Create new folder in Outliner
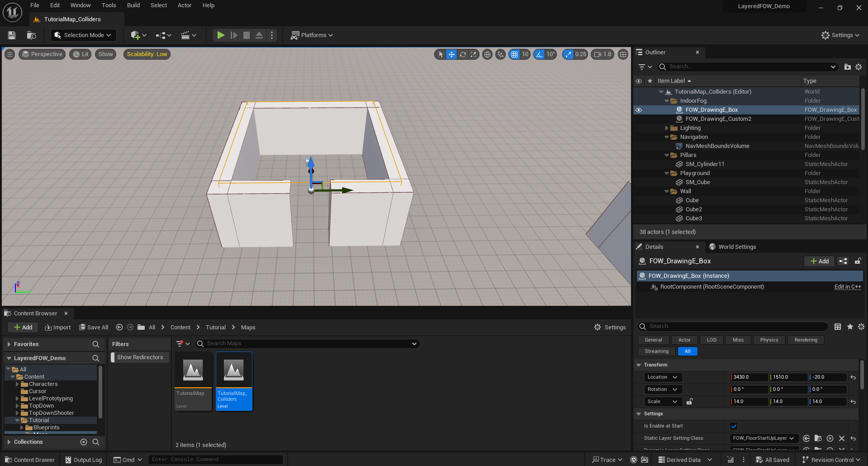 [x=847, y=67]
